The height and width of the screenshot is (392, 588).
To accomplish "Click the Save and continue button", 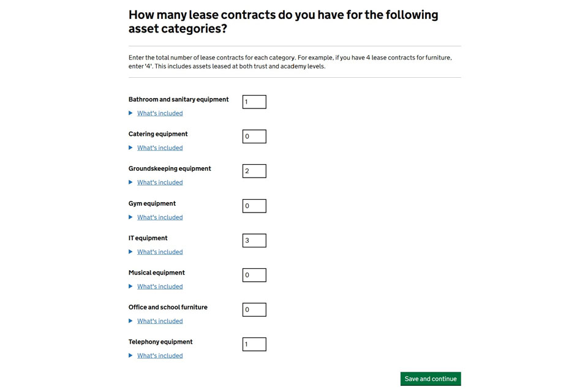I will coord(431,379).
